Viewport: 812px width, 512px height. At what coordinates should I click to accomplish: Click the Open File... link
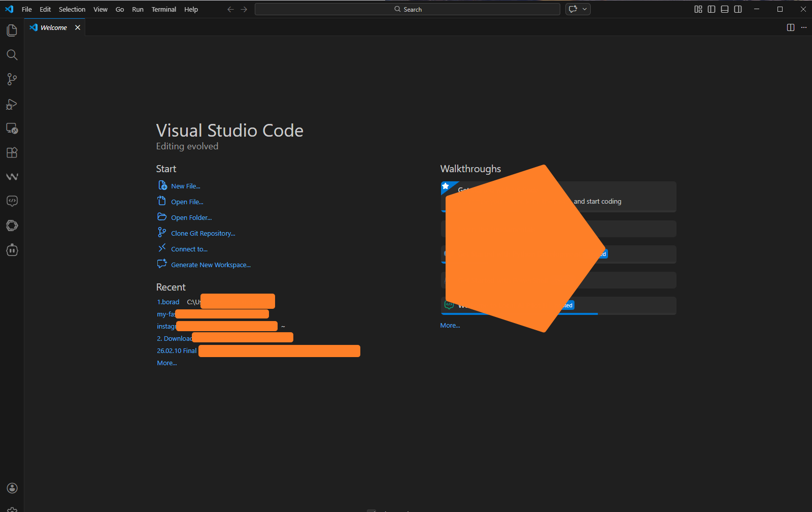(x=187, y=202)
